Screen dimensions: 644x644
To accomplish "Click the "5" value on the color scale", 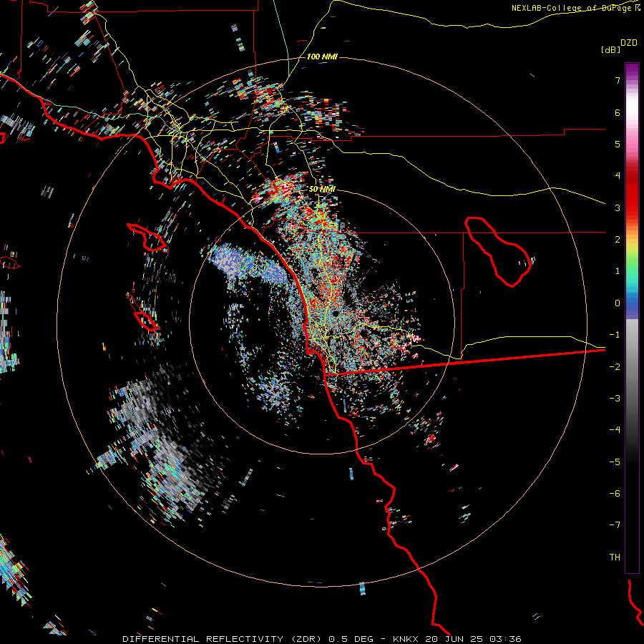I will [x=618, y=144].
